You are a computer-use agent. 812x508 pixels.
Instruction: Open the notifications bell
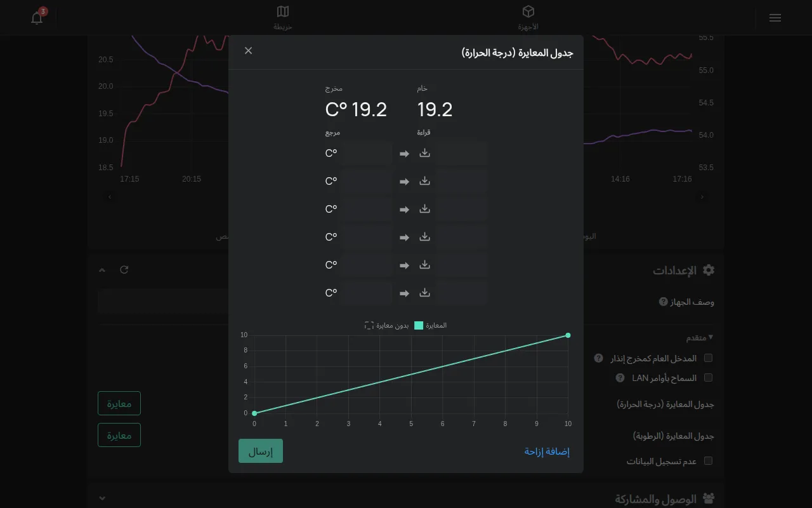click(37, 18)
